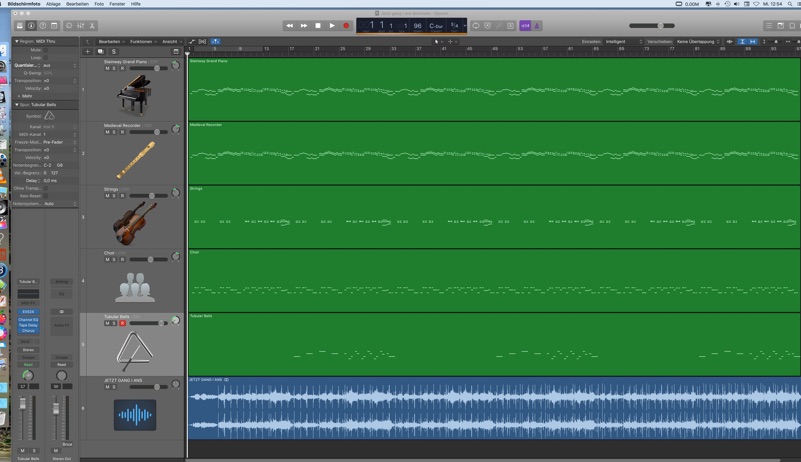Open the Toolbar toggle button
The width and height of the screenshot is (801, 462).
[54, 26]
